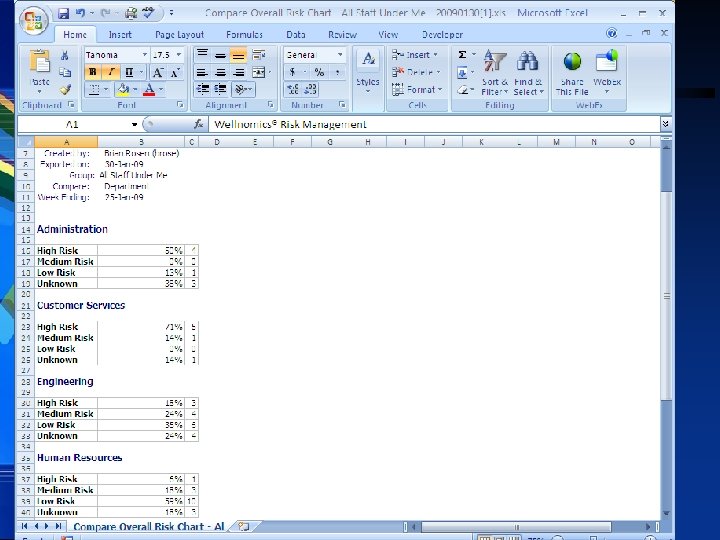Viewport: 720px width, 540px height.
Task: Apply red font color
Action: click(149, 90)
